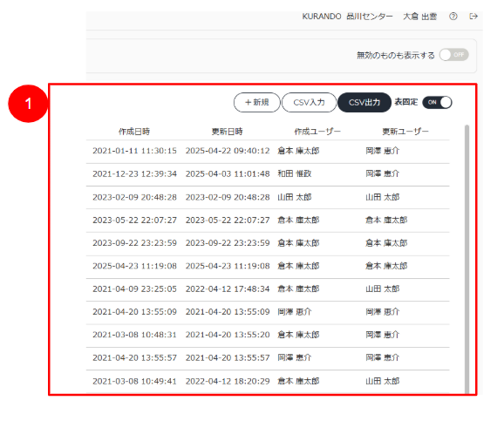The height and width of the screenshot is (421, 504).
Task: Click the 作成日時 cell 2023-02-09 20:48:28
Action: point(134,197)
